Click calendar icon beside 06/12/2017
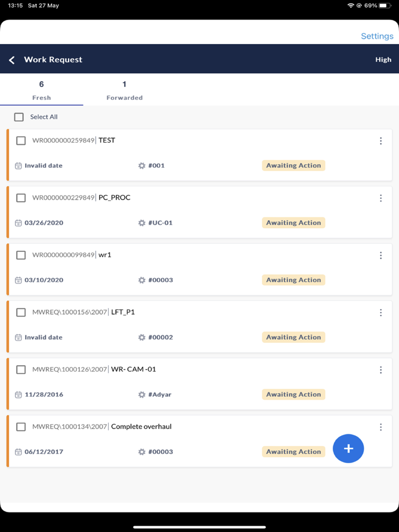The width and height of the screenshot is (399, 532). (18, 452)
